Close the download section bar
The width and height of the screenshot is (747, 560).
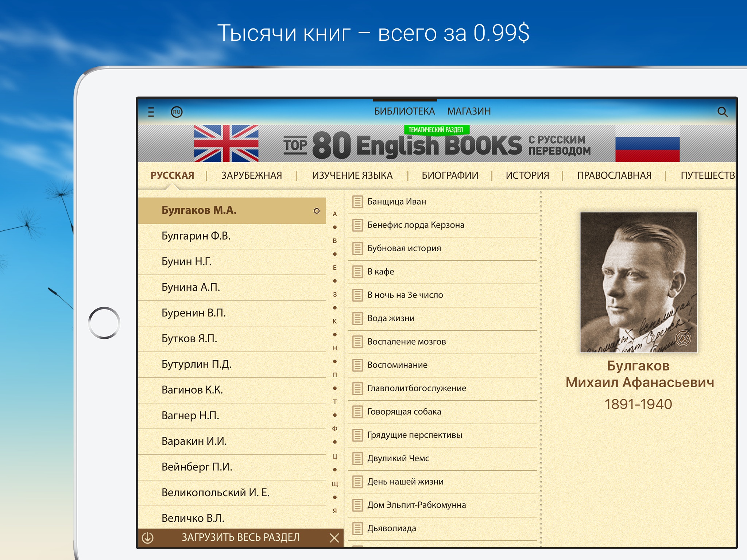(334, 538)
